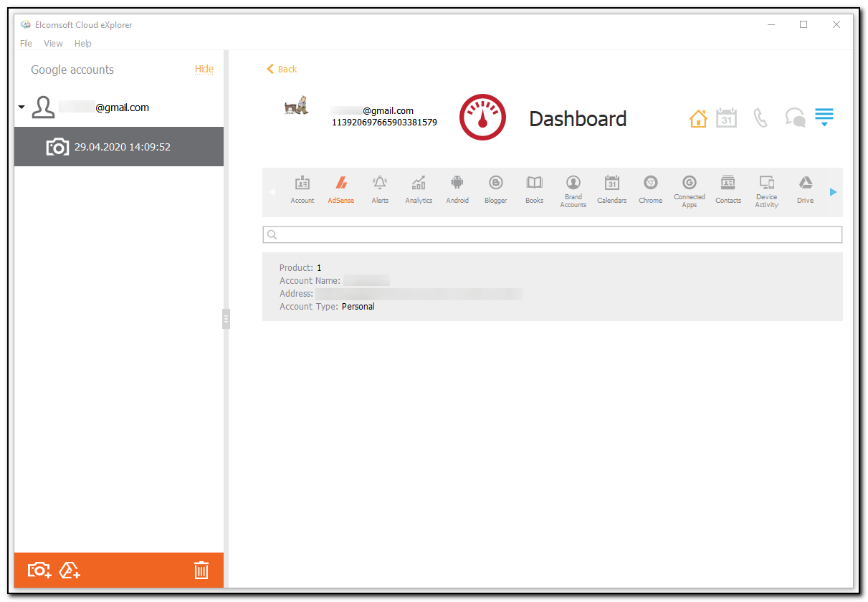The height and width of the screenshot is (602, 868).
Task: Expand the gmail.com account tree
Action: click(21, 107)
